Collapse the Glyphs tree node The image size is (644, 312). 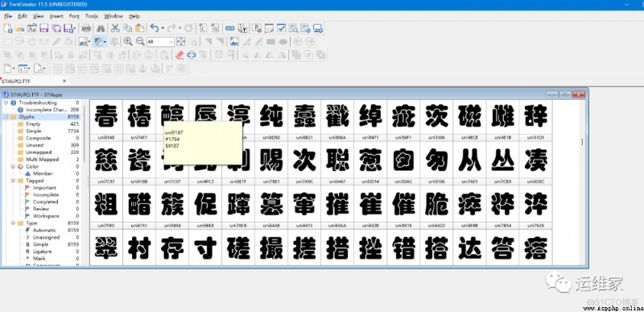6,117
